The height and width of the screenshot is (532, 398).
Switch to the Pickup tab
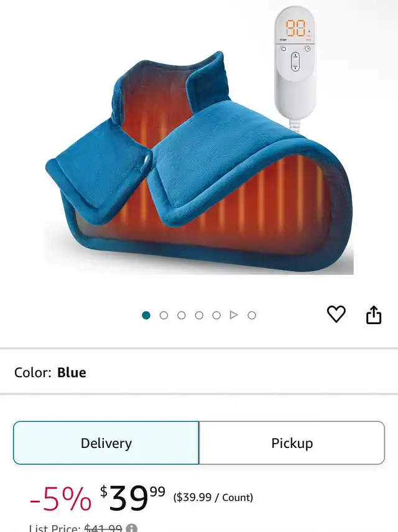click(292, 443)
